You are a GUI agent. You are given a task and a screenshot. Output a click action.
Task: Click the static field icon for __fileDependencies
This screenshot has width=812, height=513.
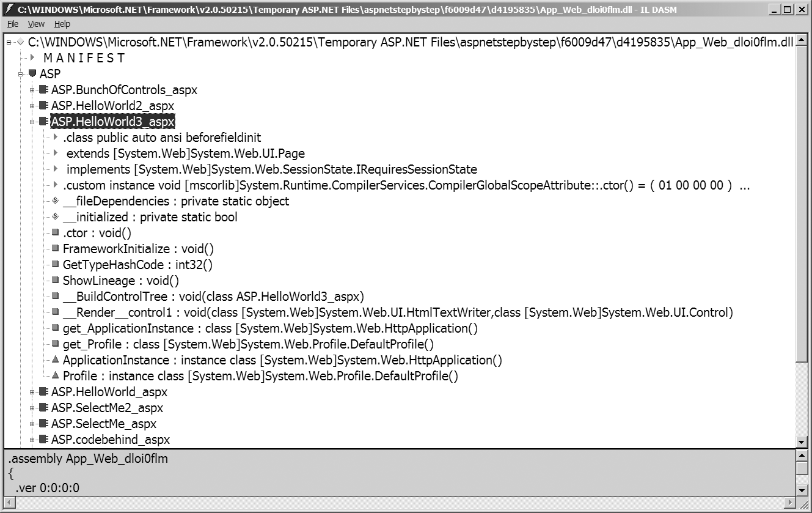(56, 201)
